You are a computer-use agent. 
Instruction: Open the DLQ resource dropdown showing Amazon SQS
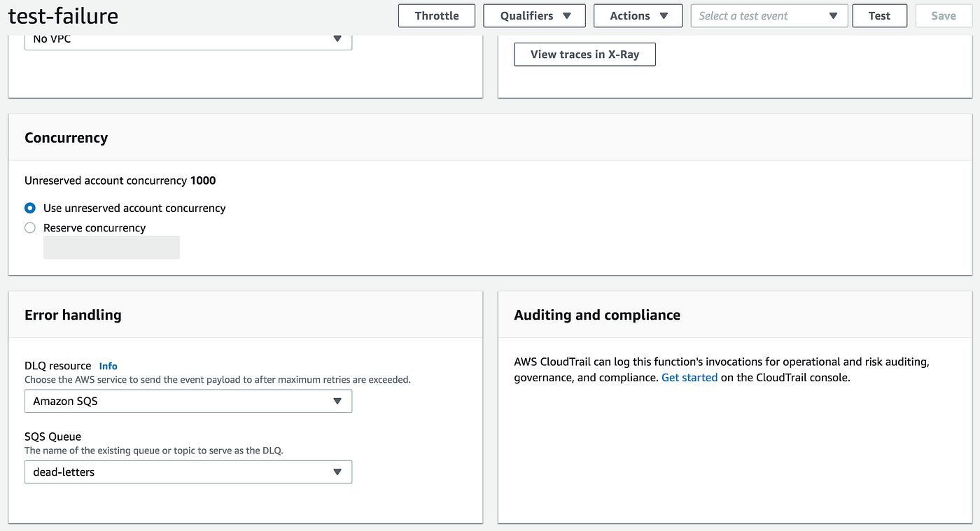pyautogui.click(x=188, y=401)
